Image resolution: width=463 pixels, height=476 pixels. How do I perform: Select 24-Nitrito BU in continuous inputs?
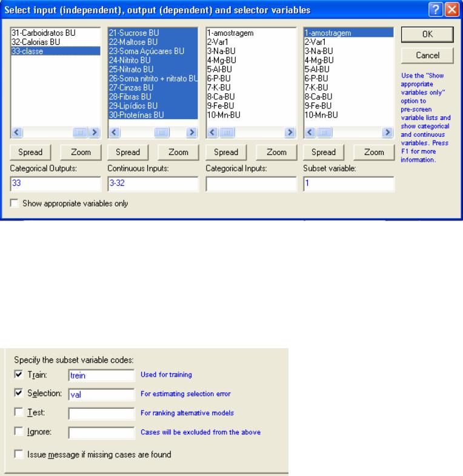tap(153, 60)
